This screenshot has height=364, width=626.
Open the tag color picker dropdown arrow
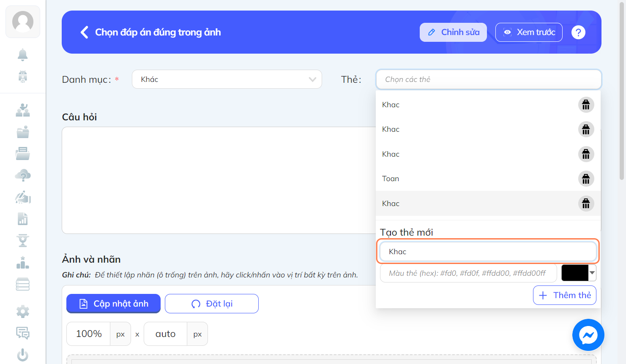coord(592,273)
